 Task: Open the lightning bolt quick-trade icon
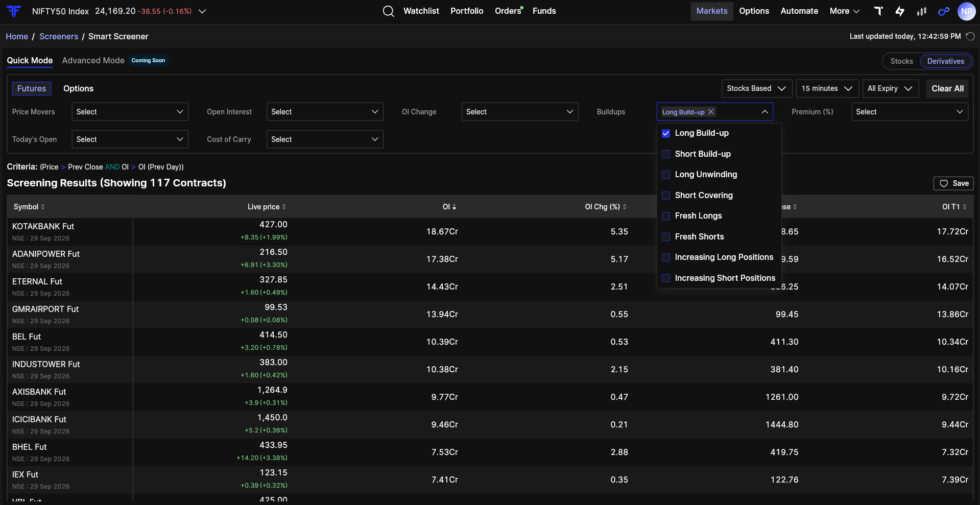tap(900, 11)
